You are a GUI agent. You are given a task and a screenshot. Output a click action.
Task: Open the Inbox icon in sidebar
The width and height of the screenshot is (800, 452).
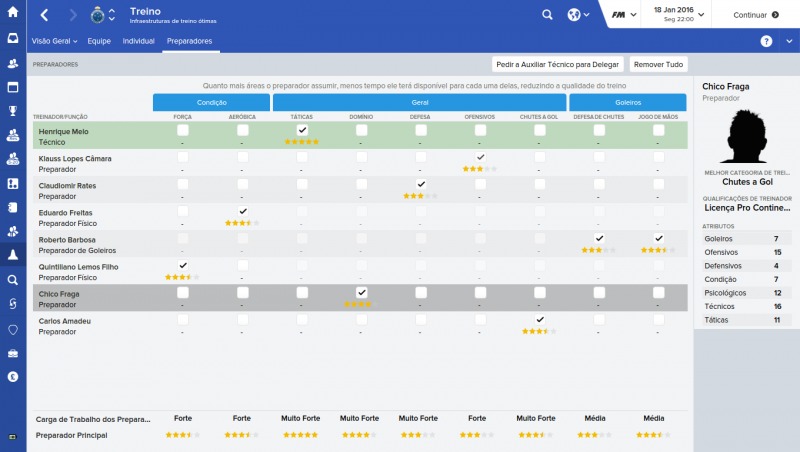[13, 39]
